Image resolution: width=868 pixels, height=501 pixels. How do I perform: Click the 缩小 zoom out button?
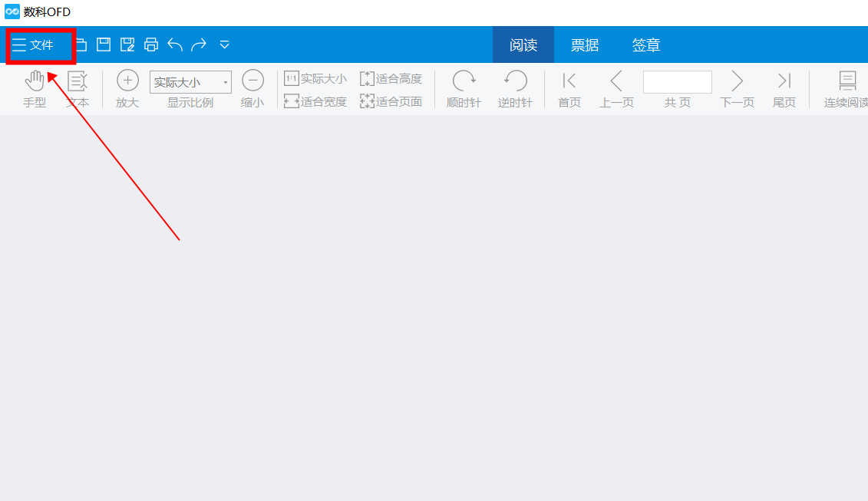tap(252, 87)
